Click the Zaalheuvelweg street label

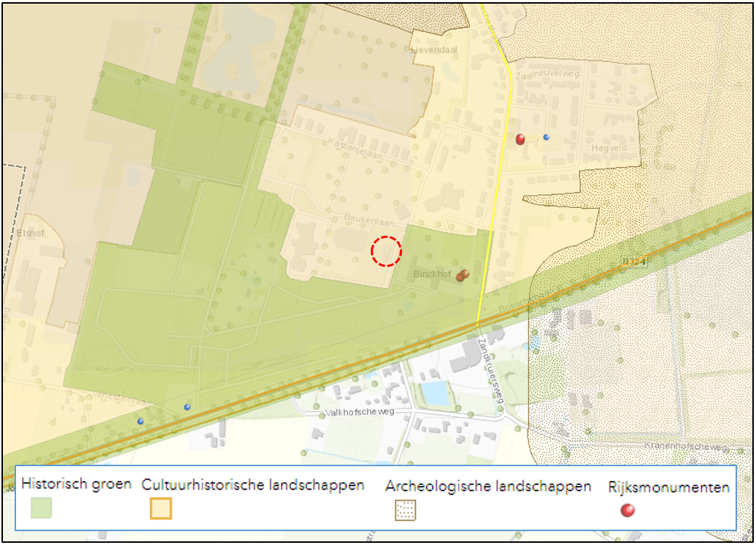[x=547, y=75]
